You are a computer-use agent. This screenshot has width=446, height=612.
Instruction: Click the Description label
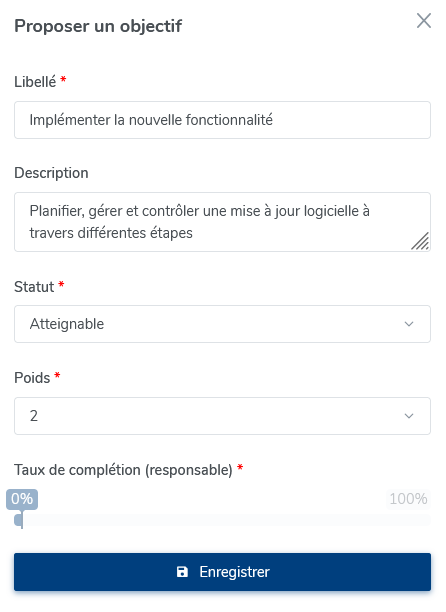(x=51, y=173)
